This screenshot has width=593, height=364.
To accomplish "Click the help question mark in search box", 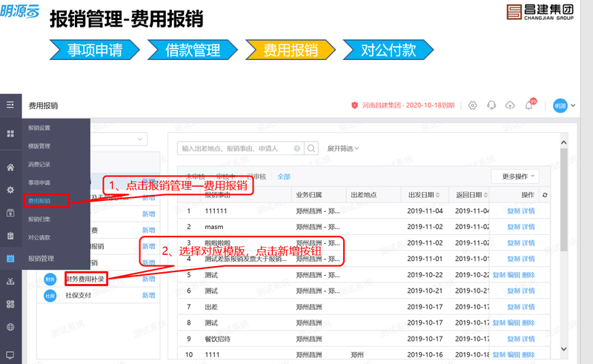I will coord(297,148).
